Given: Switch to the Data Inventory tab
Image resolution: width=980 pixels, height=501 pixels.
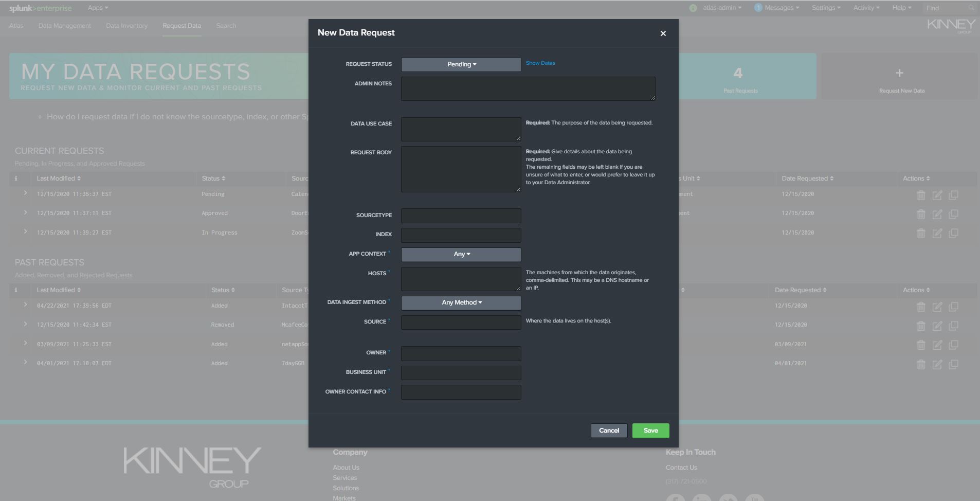Looking at the screenshot, I should pos(126,25).
